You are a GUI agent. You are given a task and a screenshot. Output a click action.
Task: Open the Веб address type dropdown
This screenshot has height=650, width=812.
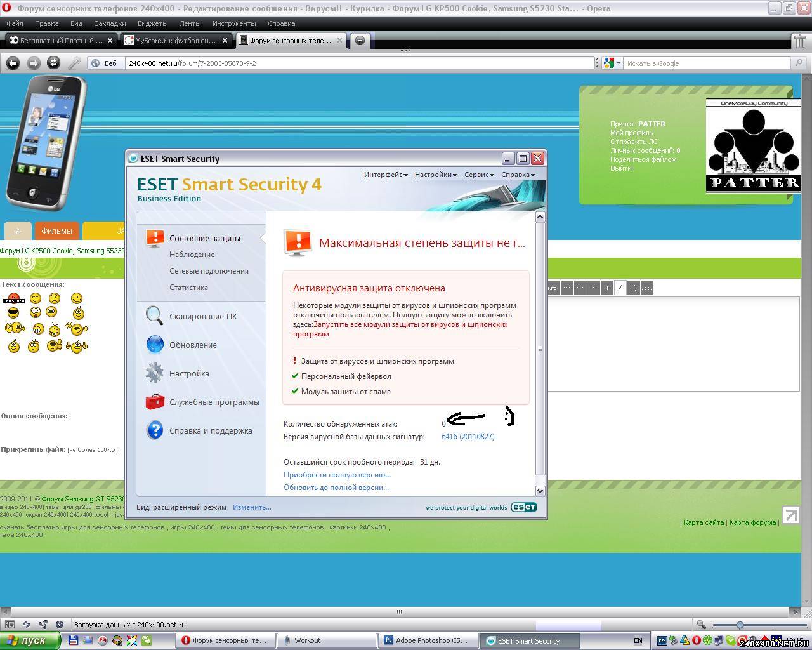[x=105, y=63]
